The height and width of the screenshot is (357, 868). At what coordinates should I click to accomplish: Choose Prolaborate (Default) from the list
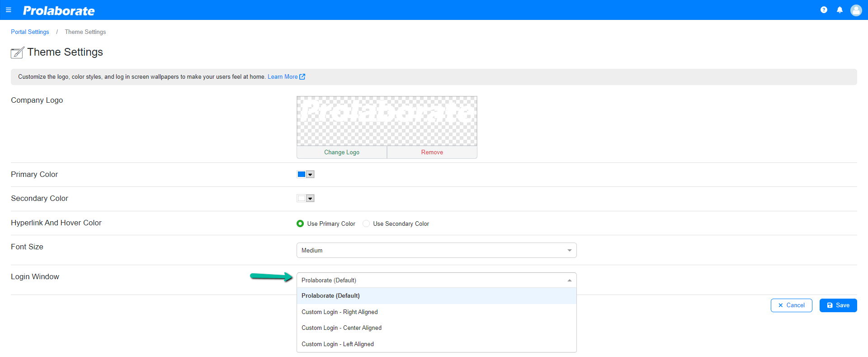click(x=437, y=296)
